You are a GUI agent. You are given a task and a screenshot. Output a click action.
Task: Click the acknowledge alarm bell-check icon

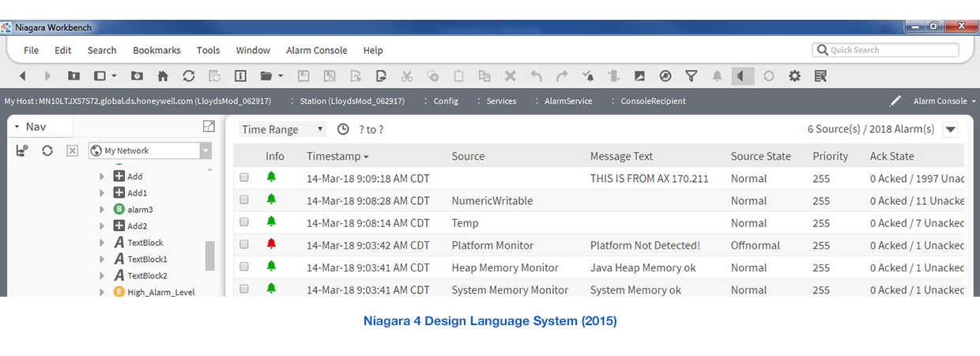point(588,76)
